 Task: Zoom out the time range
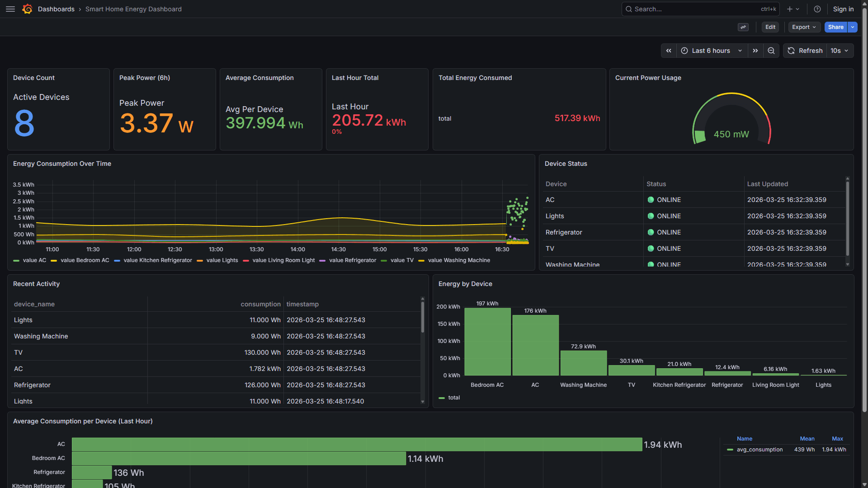coord(771,51)
